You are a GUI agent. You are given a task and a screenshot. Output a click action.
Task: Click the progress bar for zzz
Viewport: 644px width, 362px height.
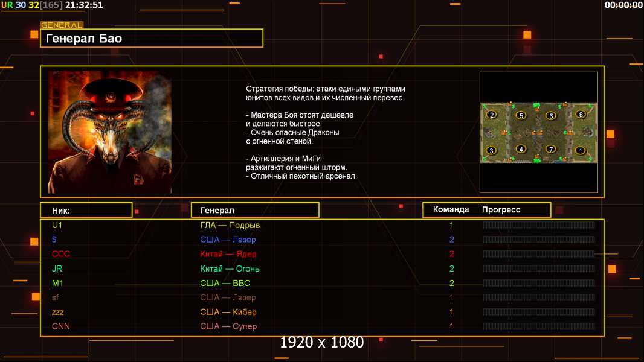pyautogui.click(x=539, y=312)
